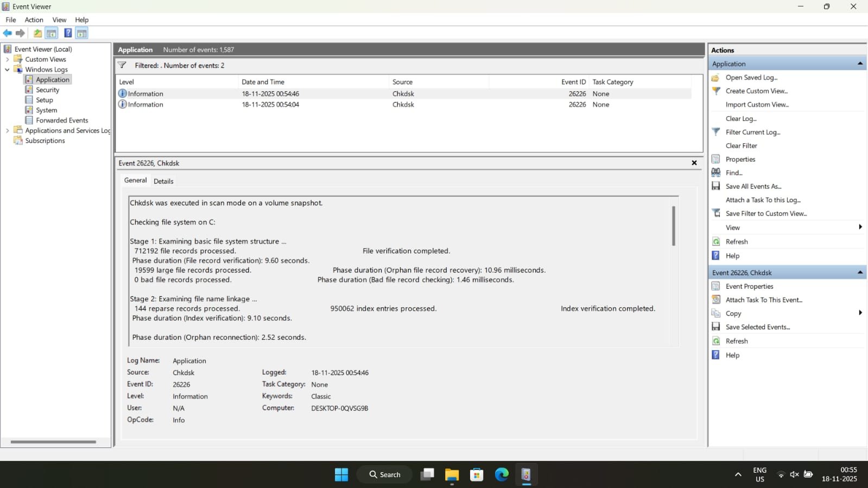Screen dimensions: 868x488
Task: Open the Help menu
Action: (81, 20)
